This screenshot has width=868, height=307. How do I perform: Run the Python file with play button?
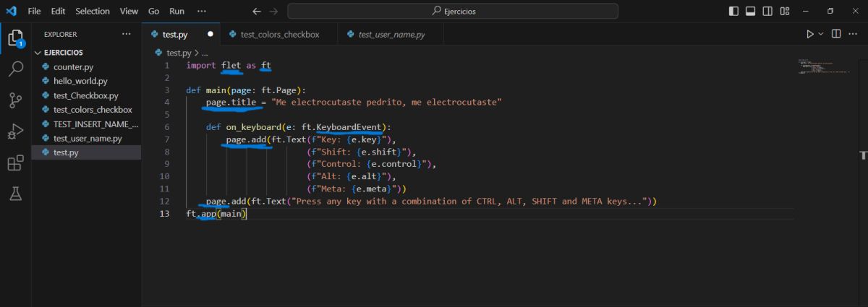[x=810, y=34]
